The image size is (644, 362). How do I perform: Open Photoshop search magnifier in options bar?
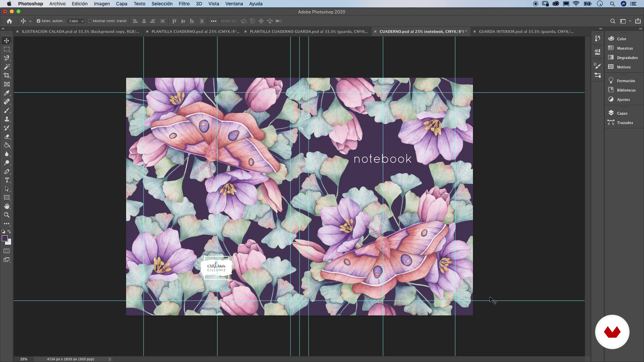[612, 21]
